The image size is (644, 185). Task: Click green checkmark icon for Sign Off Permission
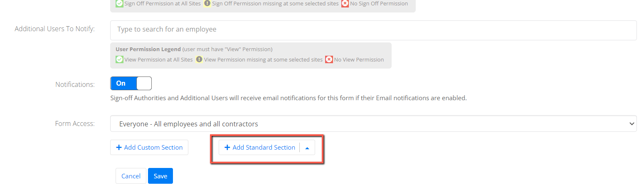click(x=119, y=3)
